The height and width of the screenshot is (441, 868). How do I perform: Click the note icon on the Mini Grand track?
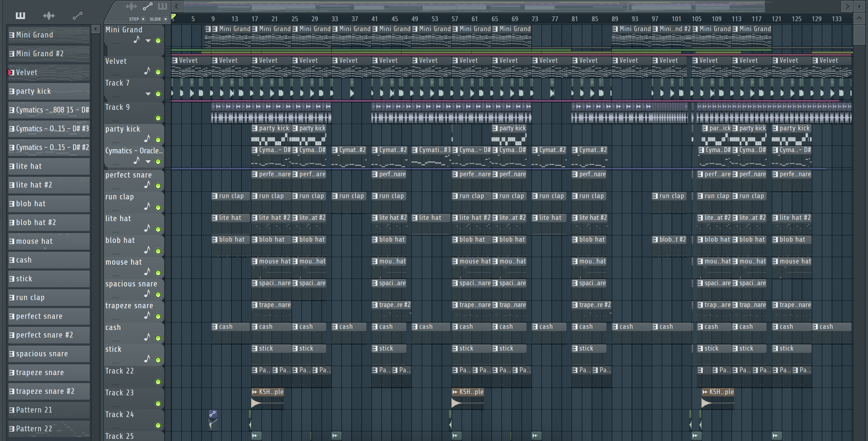pyautogui.click(x=136, y=40)
